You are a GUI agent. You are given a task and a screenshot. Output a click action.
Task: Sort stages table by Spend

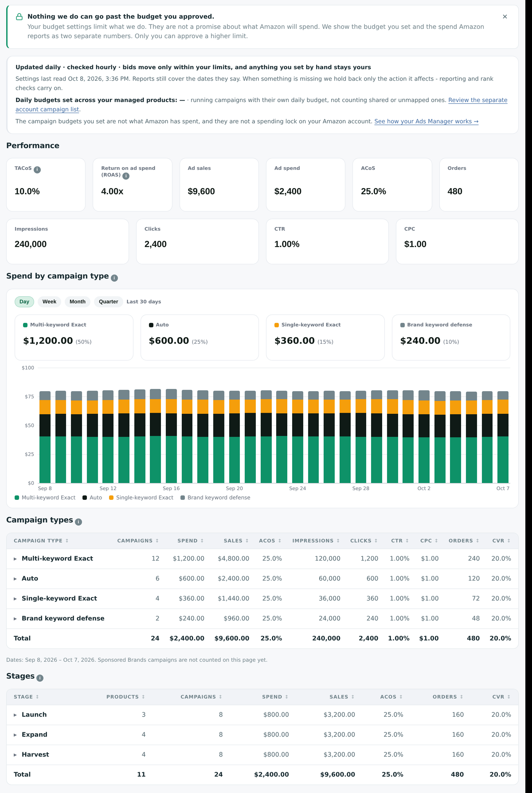[275, 697]
